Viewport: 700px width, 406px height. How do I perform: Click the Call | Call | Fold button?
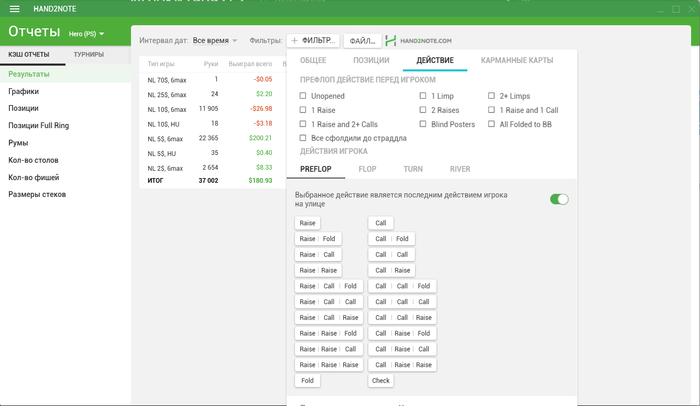(x=402, y=286)
